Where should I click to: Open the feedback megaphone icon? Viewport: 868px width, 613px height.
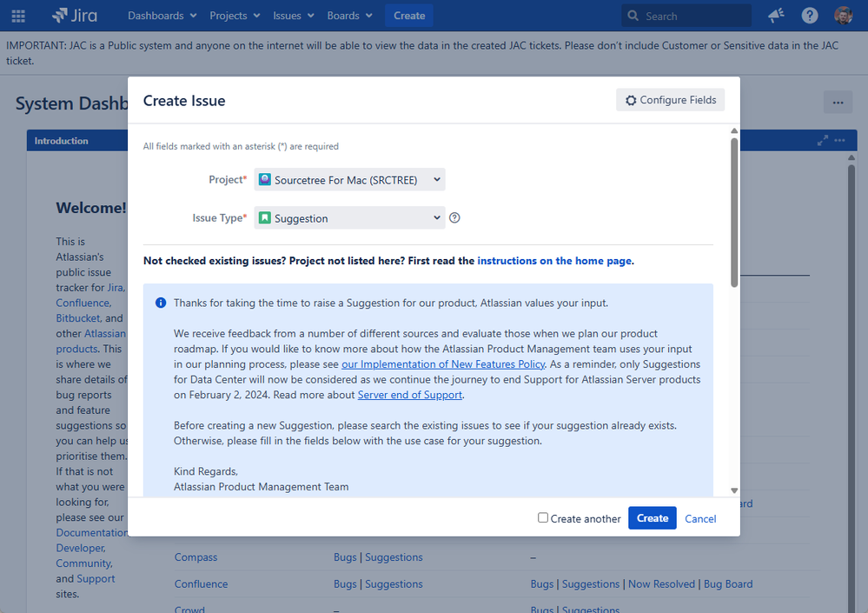click(776, 16)
